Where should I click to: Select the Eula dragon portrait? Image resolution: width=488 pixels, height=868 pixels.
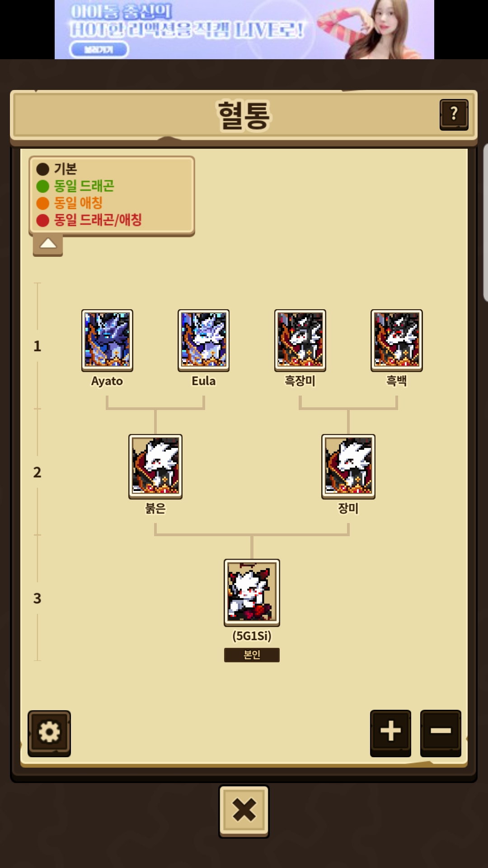(203, 340)
